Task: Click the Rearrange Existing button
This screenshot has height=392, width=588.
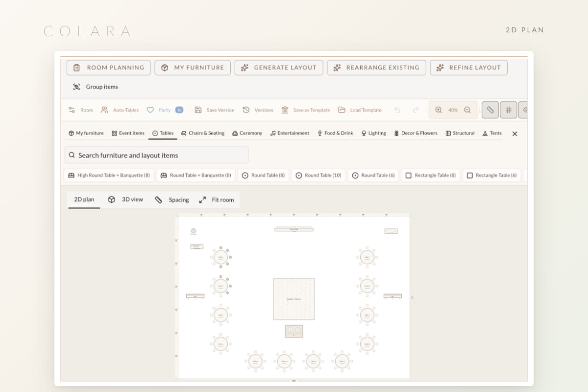Action: click(376, 68)
